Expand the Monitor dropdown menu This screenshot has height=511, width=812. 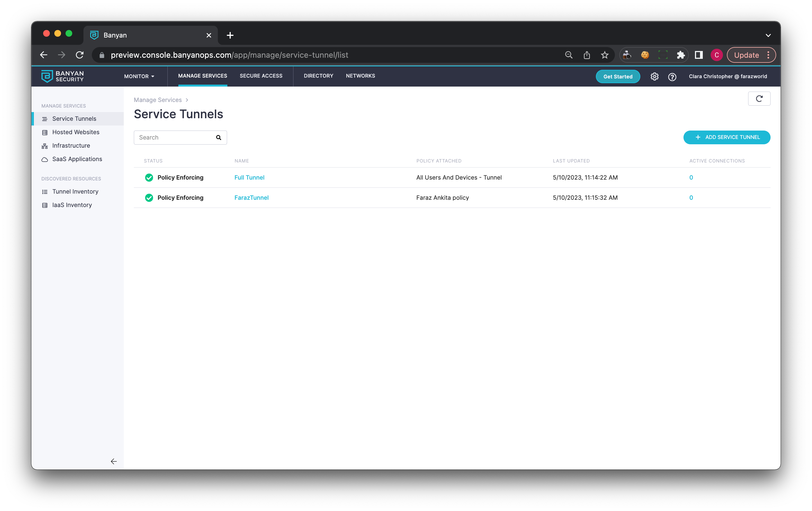tap(139, 76)
